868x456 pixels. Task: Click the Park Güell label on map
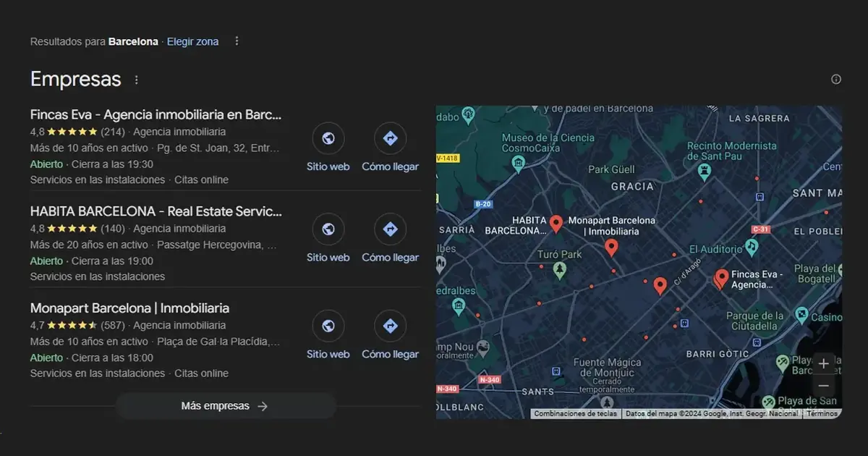point(611,169)
